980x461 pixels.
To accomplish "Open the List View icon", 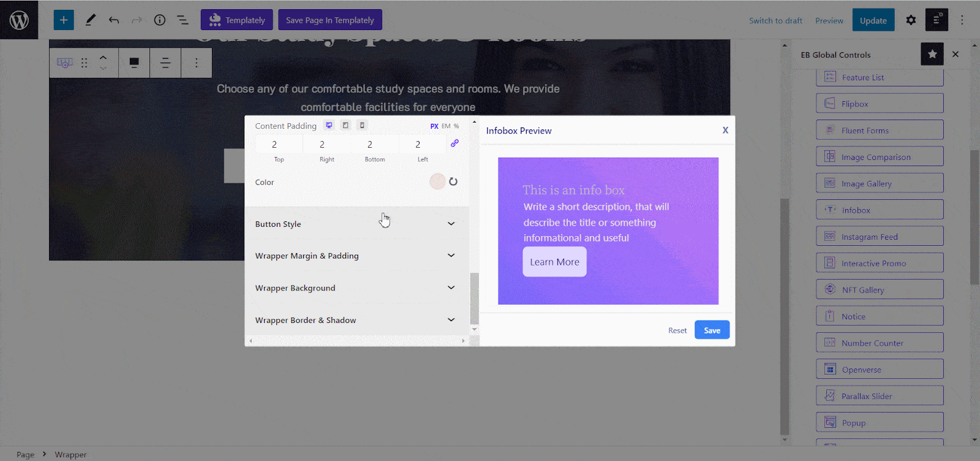I will [183, 20].
